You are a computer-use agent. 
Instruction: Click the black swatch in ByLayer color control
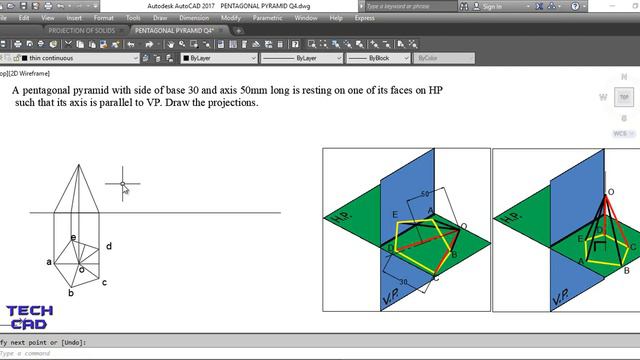[x=186, y=58]
